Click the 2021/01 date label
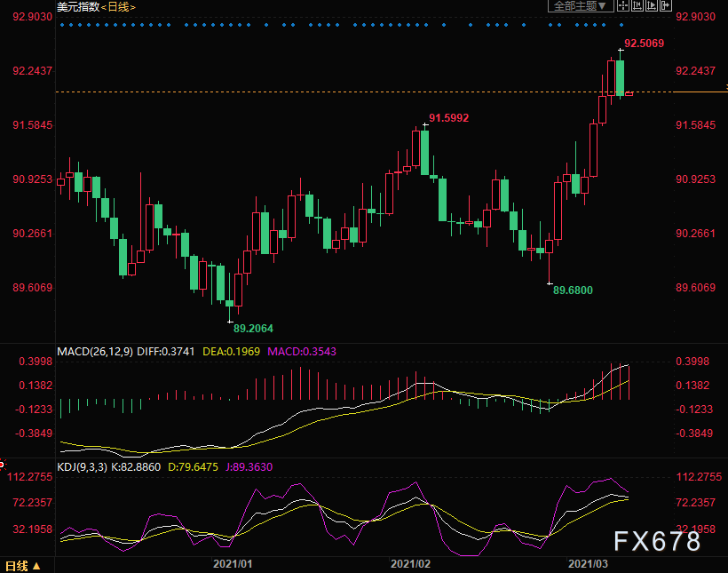The width and height of the screenshot is (728, 573). 233,564
